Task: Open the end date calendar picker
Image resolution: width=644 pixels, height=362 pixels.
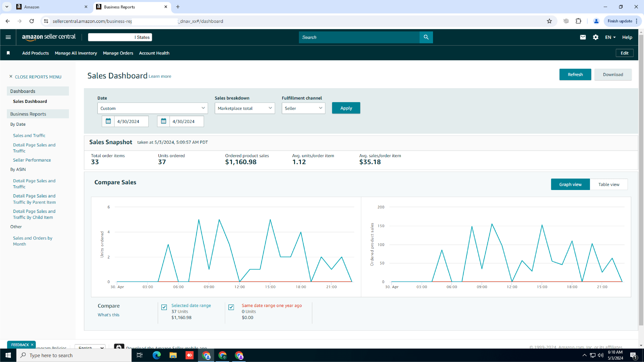Action: point(164,121)
